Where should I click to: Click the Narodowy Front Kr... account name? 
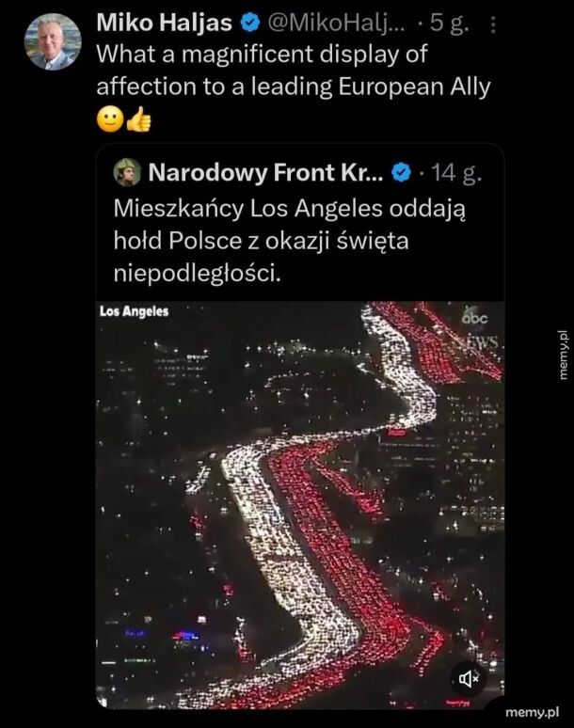(x=265, y=172)
